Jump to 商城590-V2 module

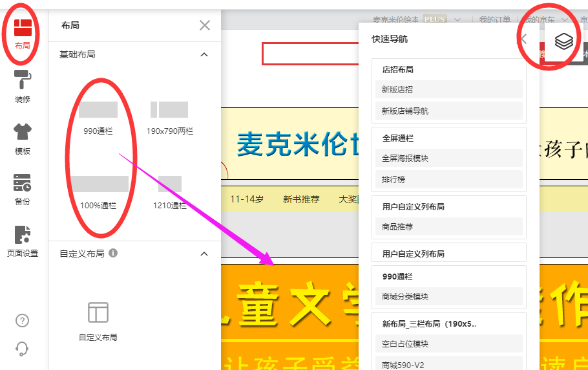(449, 364)
